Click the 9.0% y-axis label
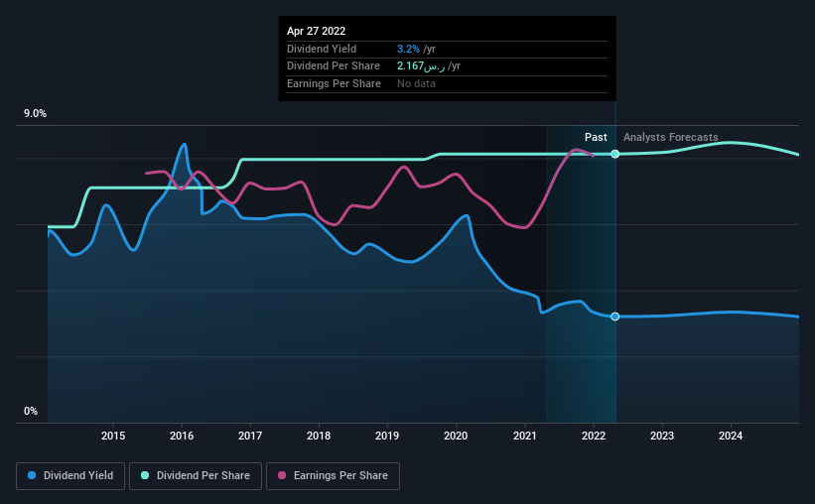Image resolution: width=815 pixels, height=504 pixels. coord(35,114)
